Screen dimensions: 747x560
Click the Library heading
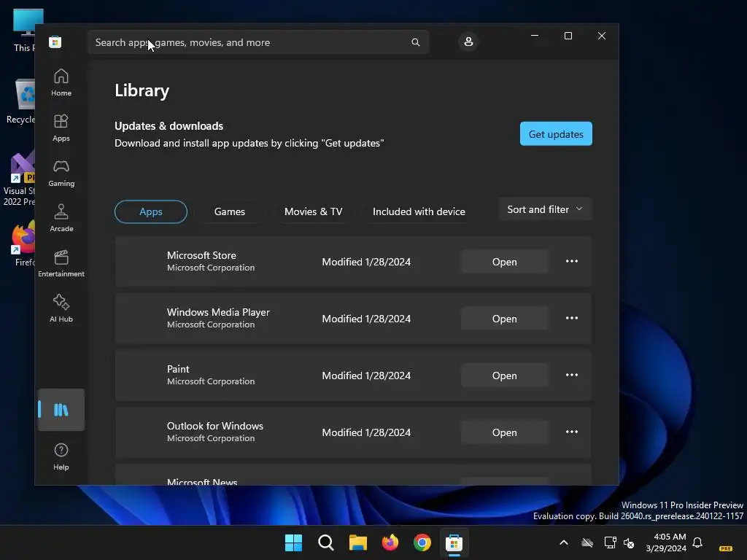coord(142,90)
